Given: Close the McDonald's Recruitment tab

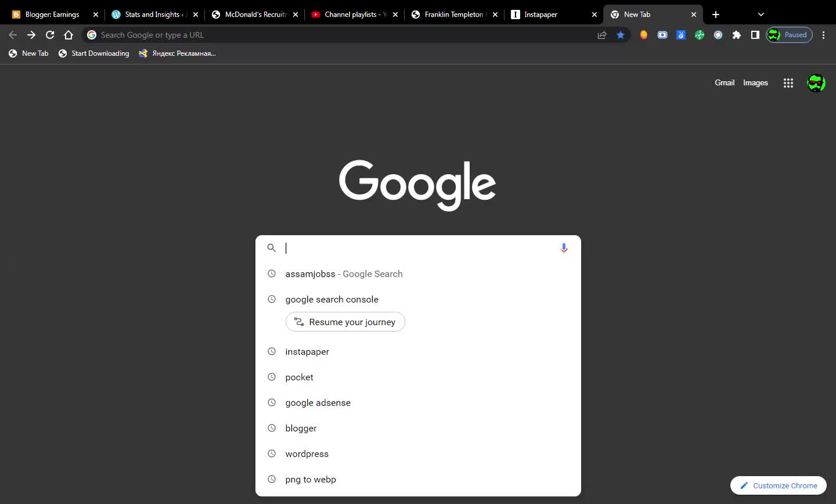Looking at the screenshot, I should (296, 15).
